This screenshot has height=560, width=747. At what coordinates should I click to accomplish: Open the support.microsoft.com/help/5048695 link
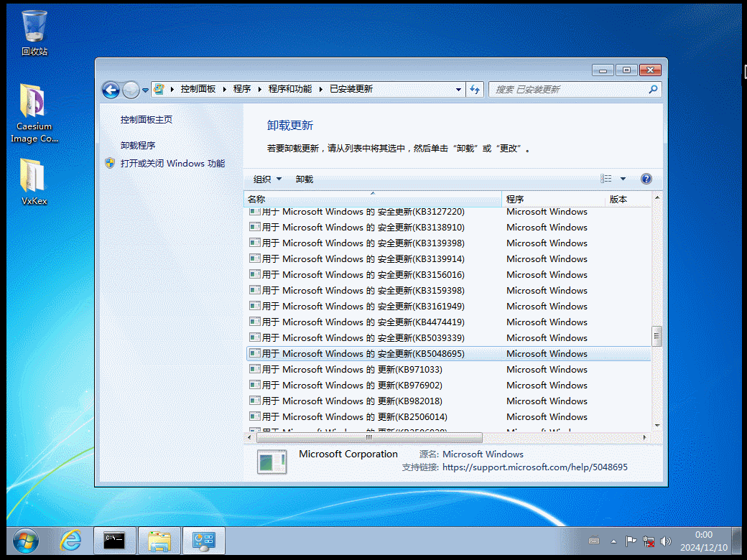click(x=534, y=467)
